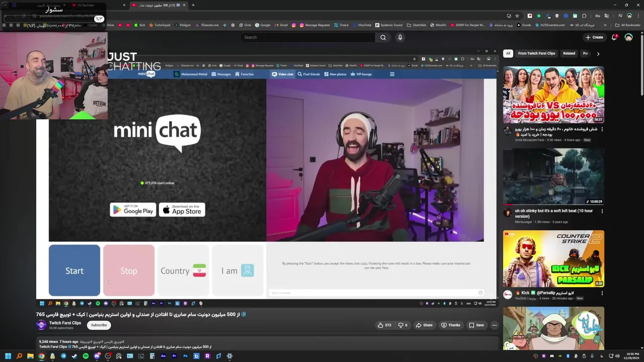Open the Sketchfab bookmark
This screenshot has width=644, height=362.
tap(417, 25)
